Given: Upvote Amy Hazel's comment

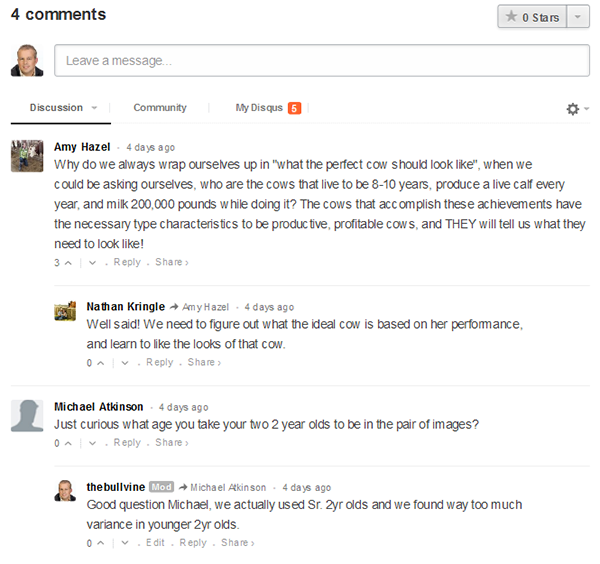Looking at the screenshot, I should click(68, 263).
